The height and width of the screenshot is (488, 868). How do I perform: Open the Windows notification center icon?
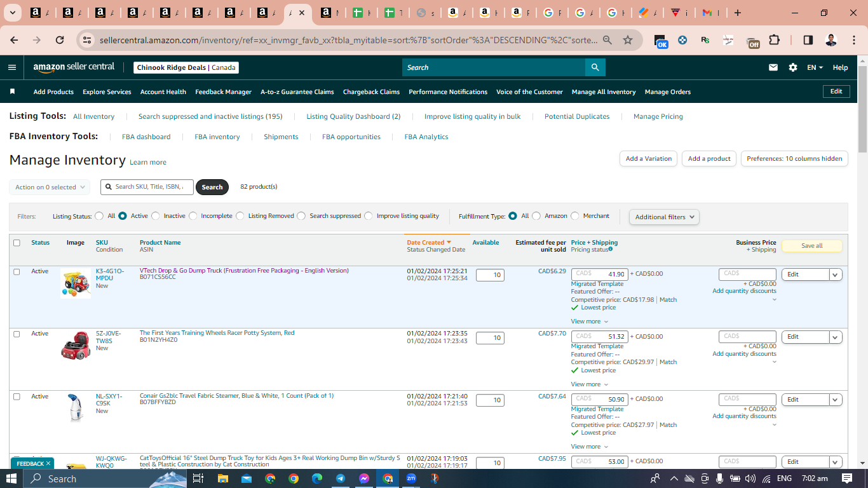[847, 478]
